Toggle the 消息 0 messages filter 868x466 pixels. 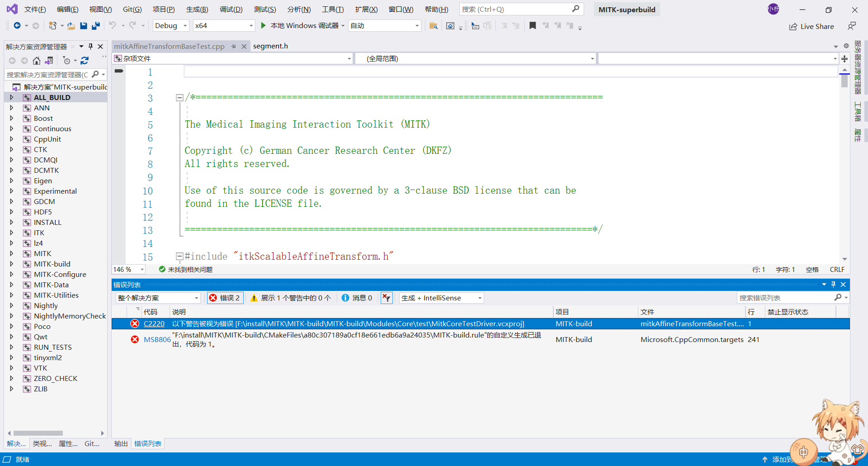click(357, 298)
